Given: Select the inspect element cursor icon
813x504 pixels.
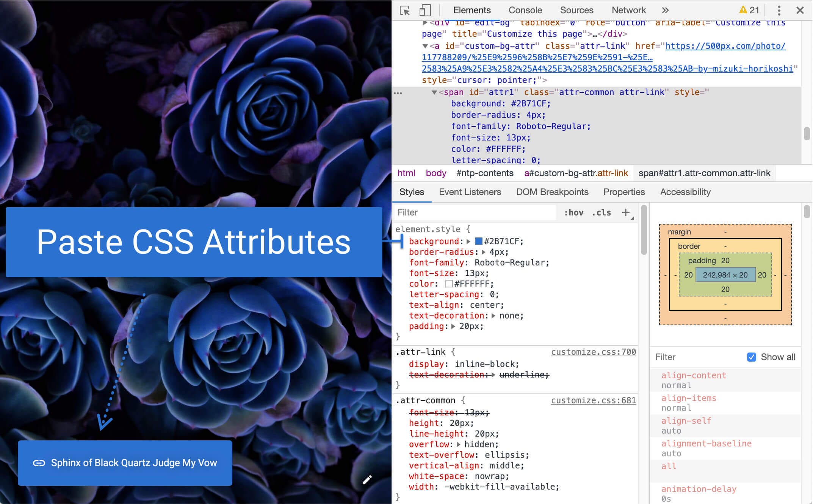Looking at the screenshot, I should (405, 10).
